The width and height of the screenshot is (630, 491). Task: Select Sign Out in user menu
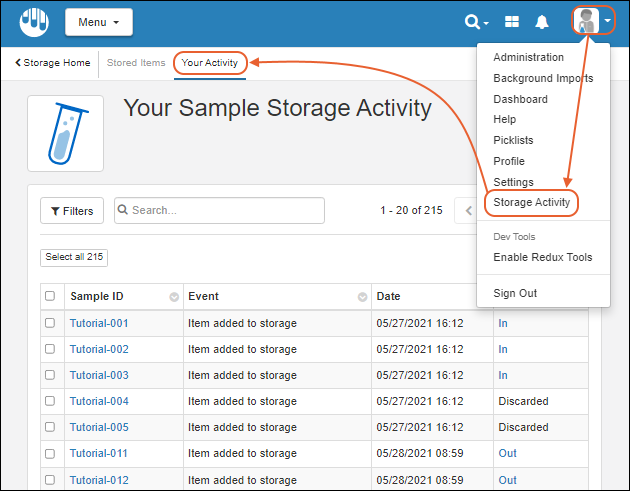click(515, 293)
